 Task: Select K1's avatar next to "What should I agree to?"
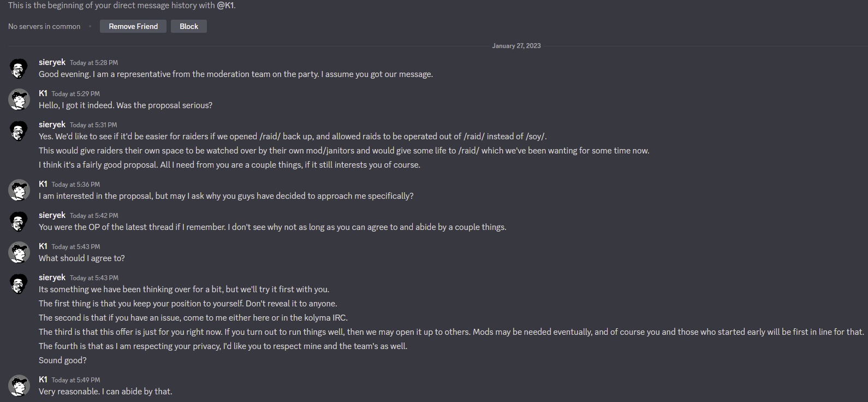click(x=19, y=252)
